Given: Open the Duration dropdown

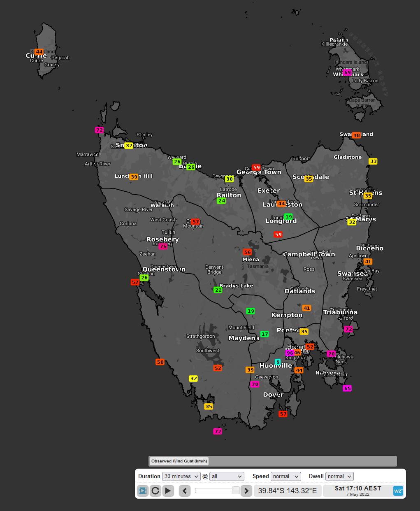Looking at the screenshot, I should pos(181,476).
